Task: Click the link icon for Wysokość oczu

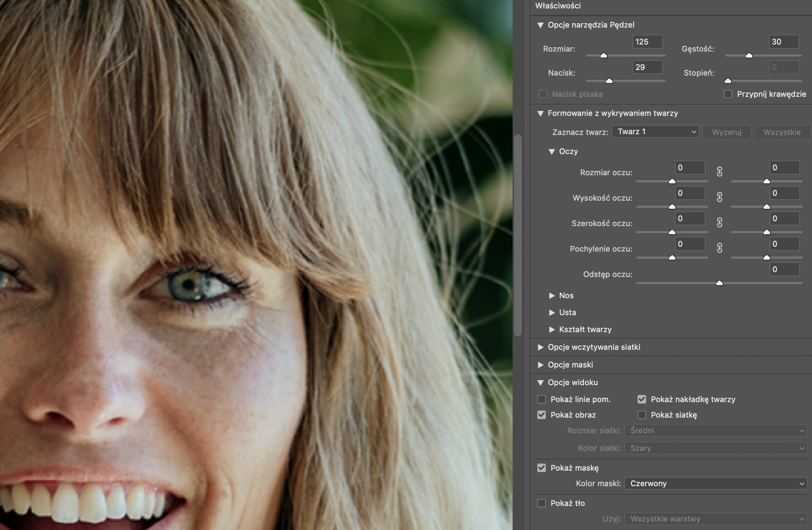Action: [720, 197]
